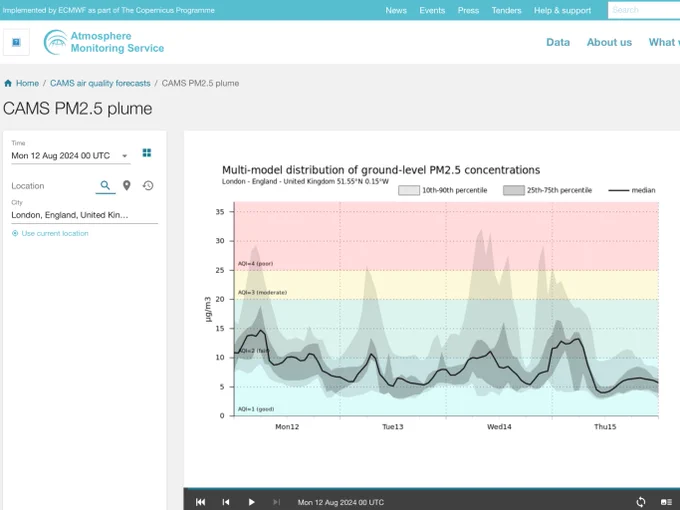Focus the top Search field
680x510 pixels.
pos(644,10)
